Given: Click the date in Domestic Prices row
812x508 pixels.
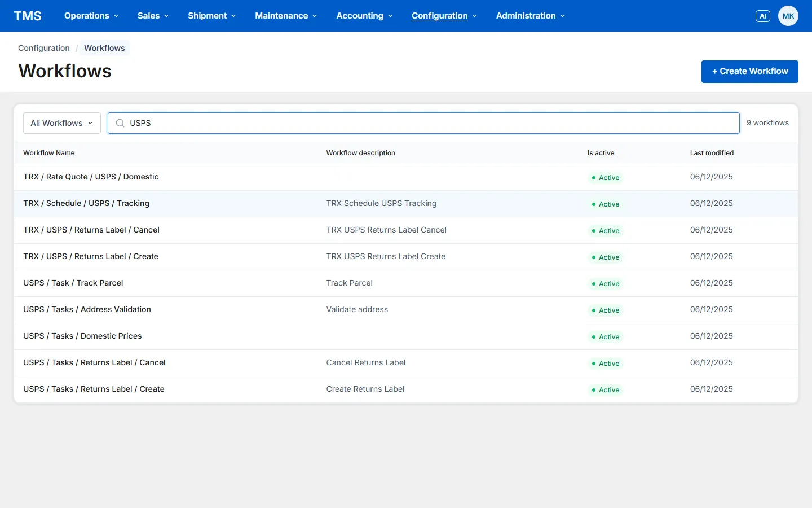Looking at the screenshot, I should click(x=712, y=336).
